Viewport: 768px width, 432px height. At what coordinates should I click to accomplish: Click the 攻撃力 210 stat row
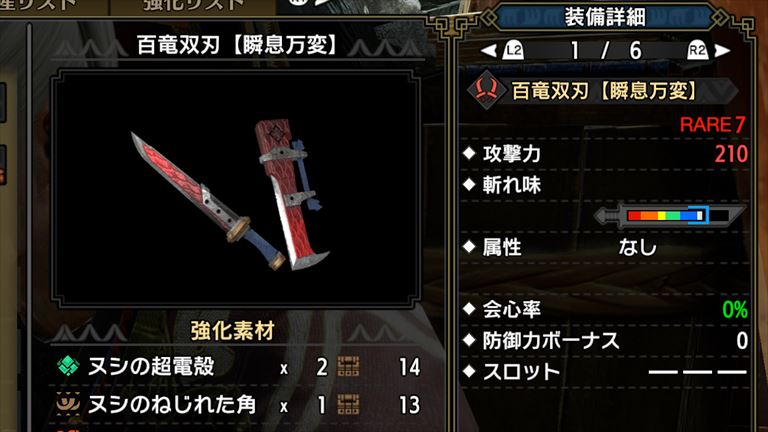point(605,154)
